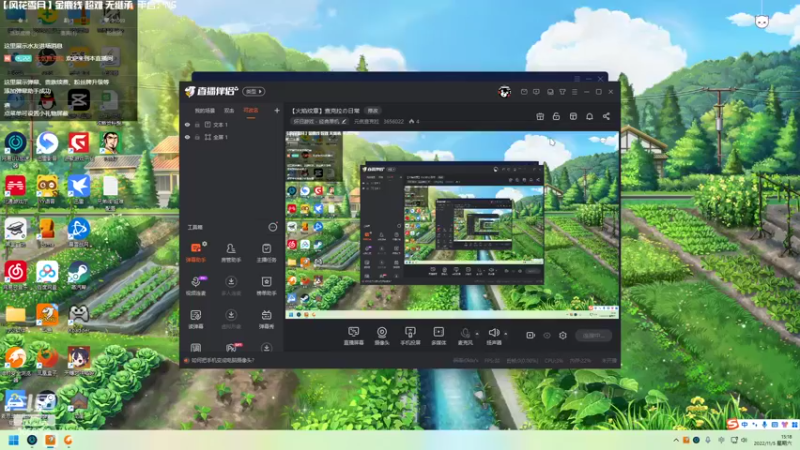Click the unlock icon above preview
The image size is (800, 450).
coord(556,116)
